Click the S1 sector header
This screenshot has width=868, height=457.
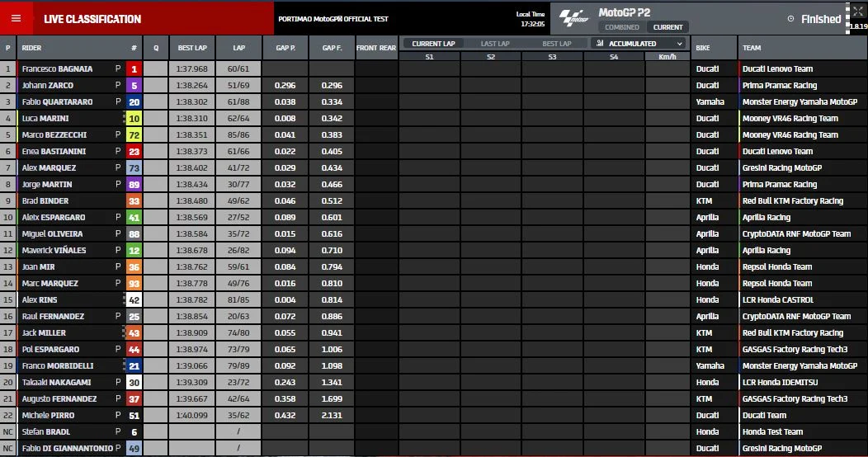click(430, 56)
